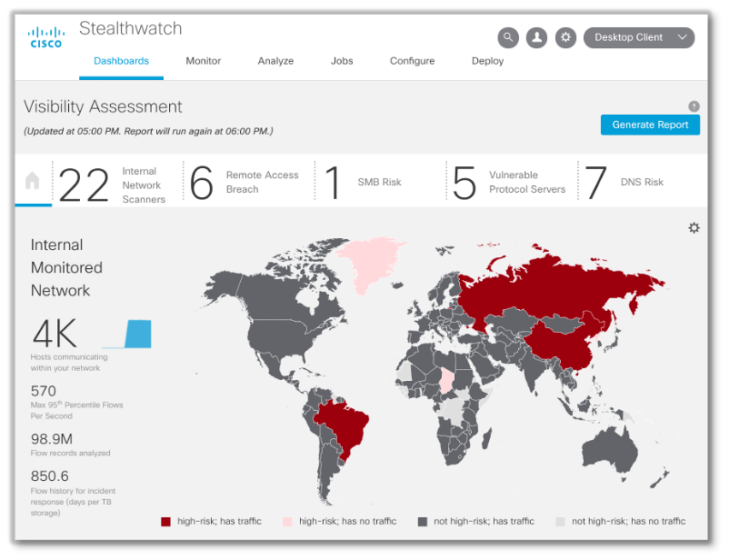The height and width of the screenshot is (560, 729).
Task: Click the search magnifier icon
Action: click(507, 37)
